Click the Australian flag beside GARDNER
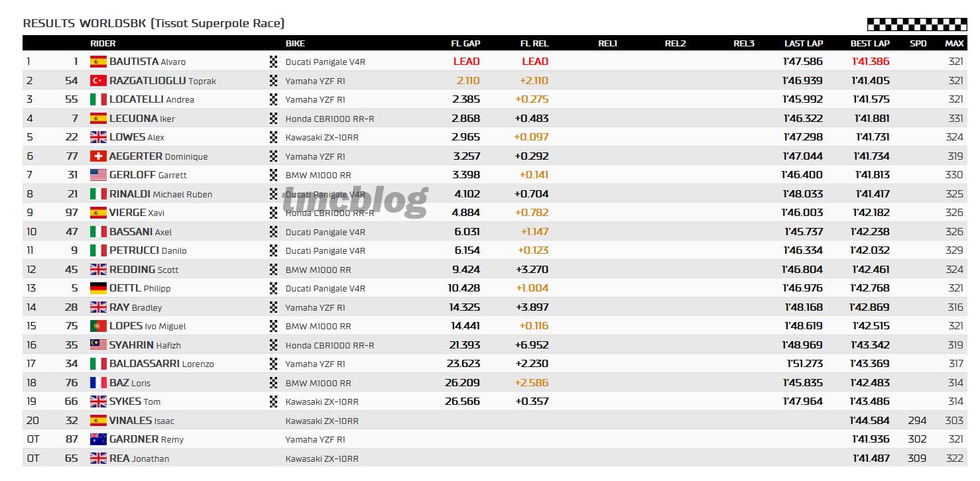Image resolution: width=980 pixels, height=481 pixels. (98, 439)
